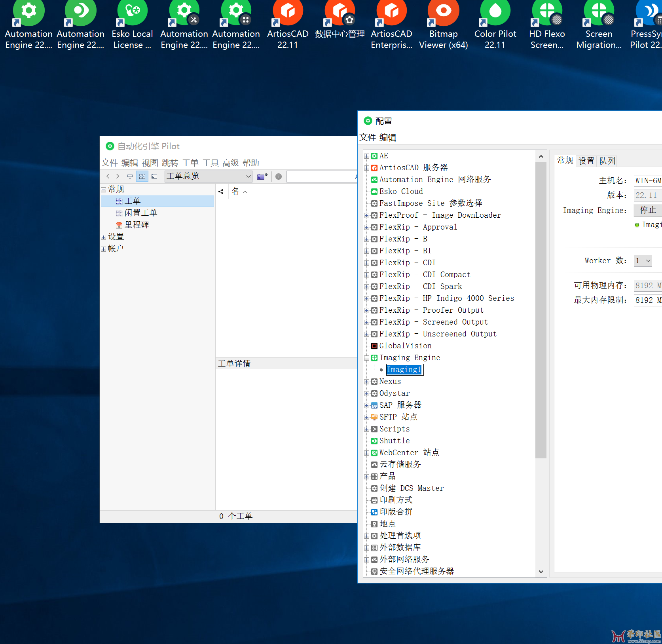The image size is (662, 644).
Task: Click the back arrow in the Pilot toolbar
Action: point(108,176)
